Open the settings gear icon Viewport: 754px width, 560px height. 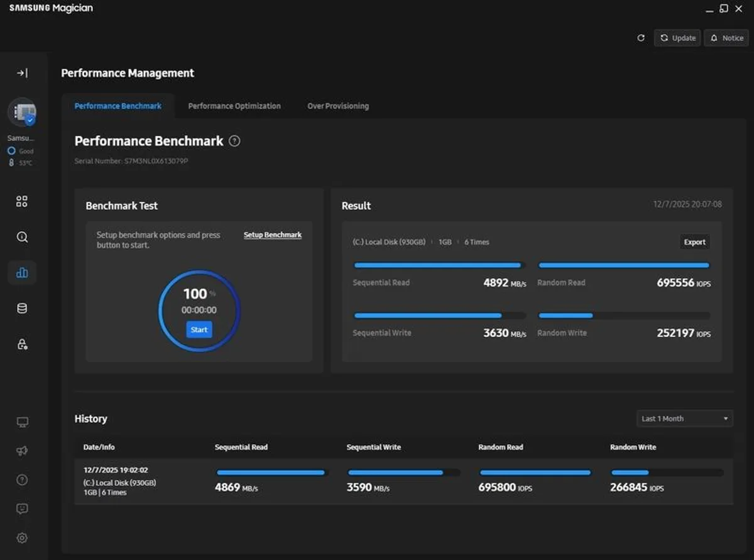(x=22, y=538)
